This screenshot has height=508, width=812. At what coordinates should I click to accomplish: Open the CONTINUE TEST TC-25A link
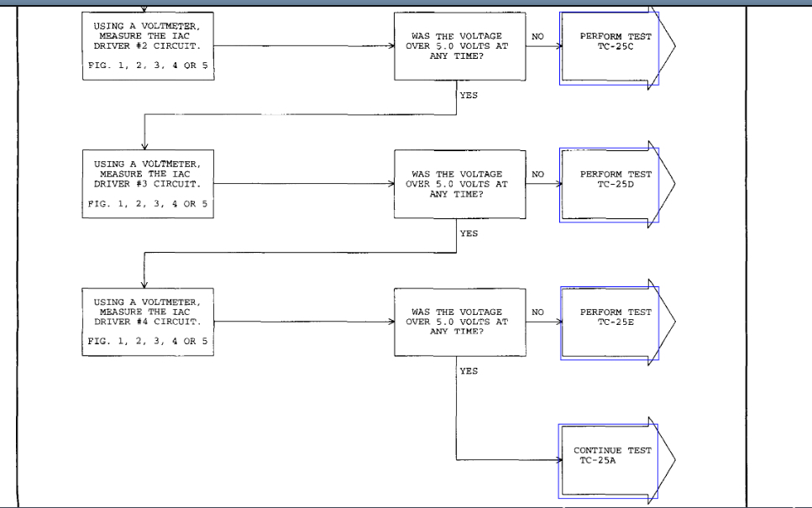point(608,461)
